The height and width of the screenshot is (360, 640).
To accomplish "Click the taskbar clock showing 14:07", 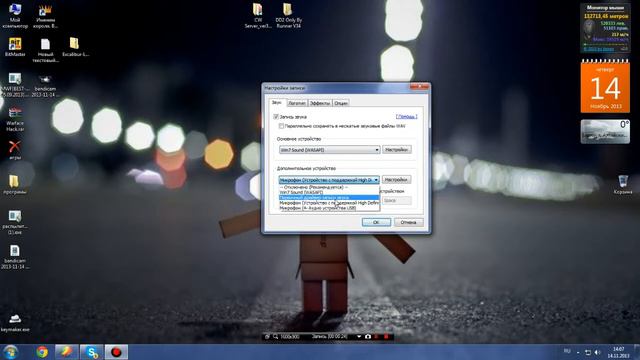I will pyautogui.click(x=619, y=352).
